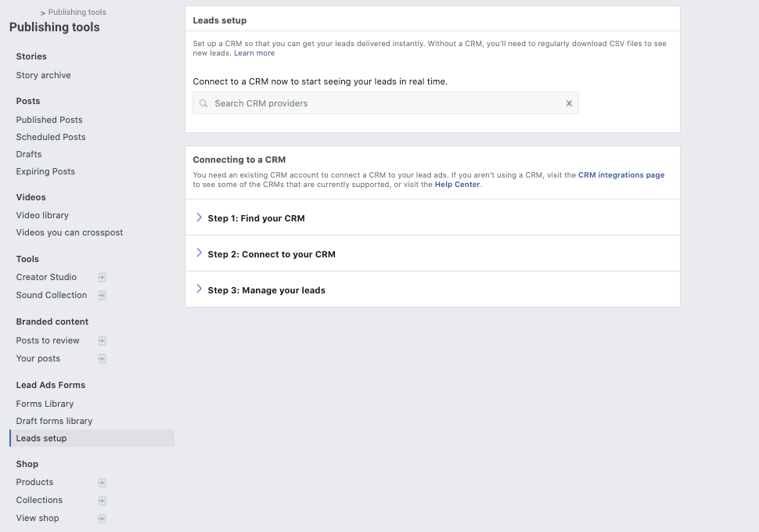This screenshot has height=532, width=759.
Task: Clear the CRM search field with X
Action: (x=569, y=103)
